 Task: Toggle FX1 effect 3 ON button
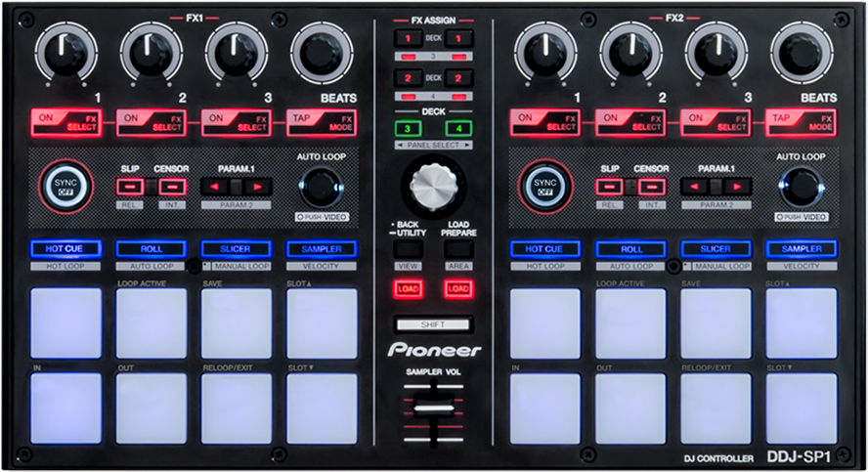point(237,123)
